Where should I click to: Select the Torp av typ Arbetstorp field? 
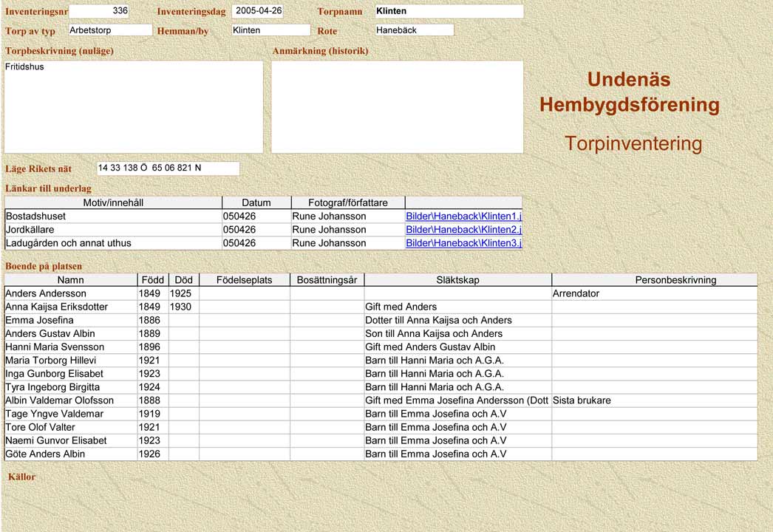pos(109,30)
